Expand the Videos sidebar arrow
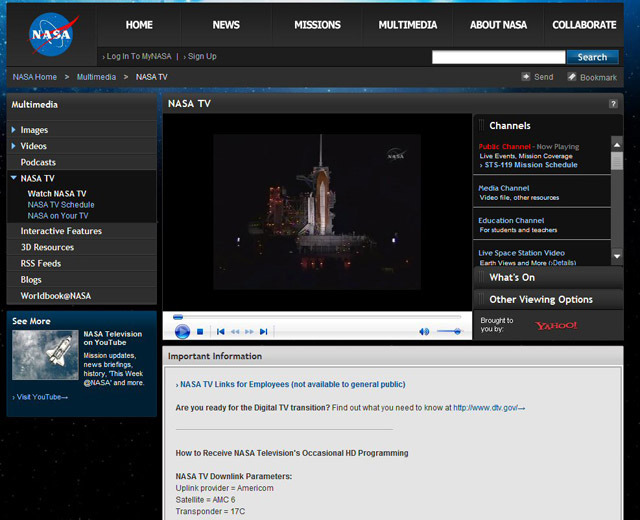This screenshot has height=520, width=640. (x=13, y=146)
